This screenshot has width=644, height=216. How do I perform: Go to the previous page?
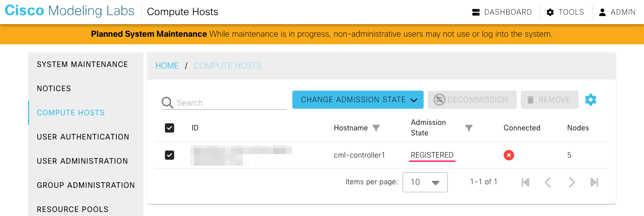(x=548, y=182)
